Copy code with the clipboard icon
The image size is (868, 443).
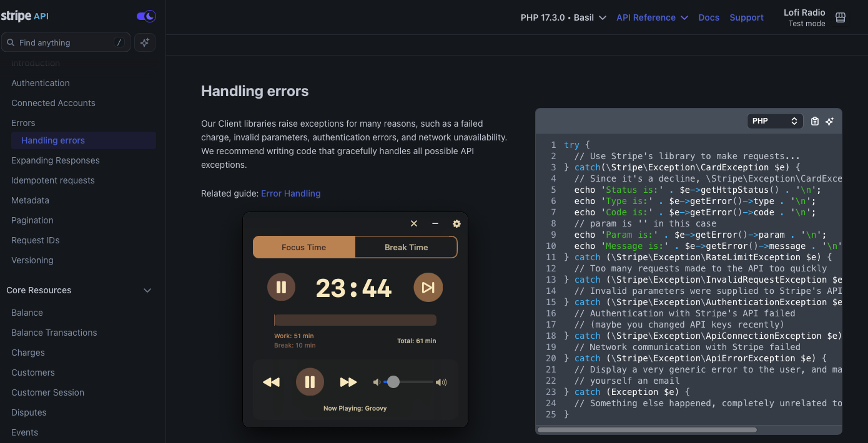point(815,121)
